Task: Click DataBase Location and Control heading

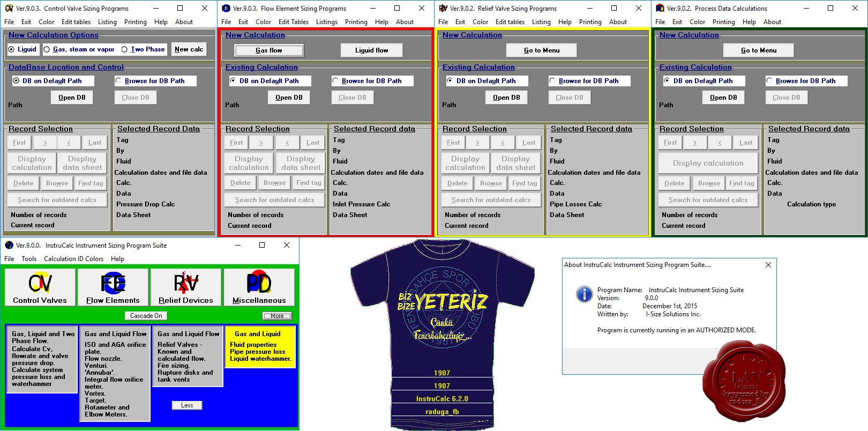Action: tap(66, 67)
